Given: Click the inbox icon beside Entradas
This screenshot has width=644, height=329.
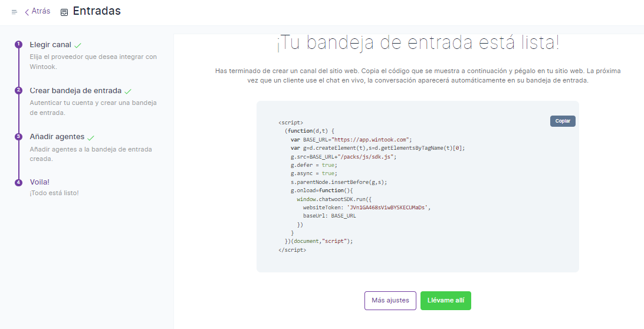Looking at the screenshot, I should 64,12.
